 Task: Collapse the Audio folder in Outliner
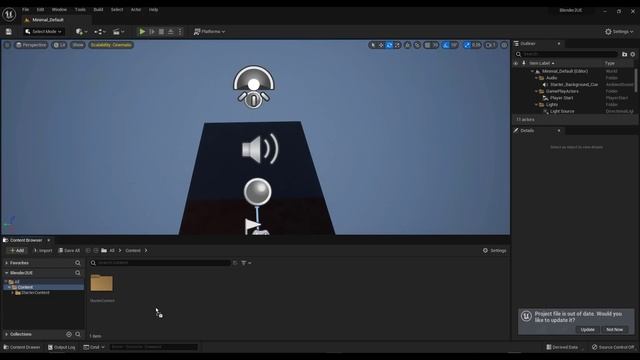coord(536,78)
